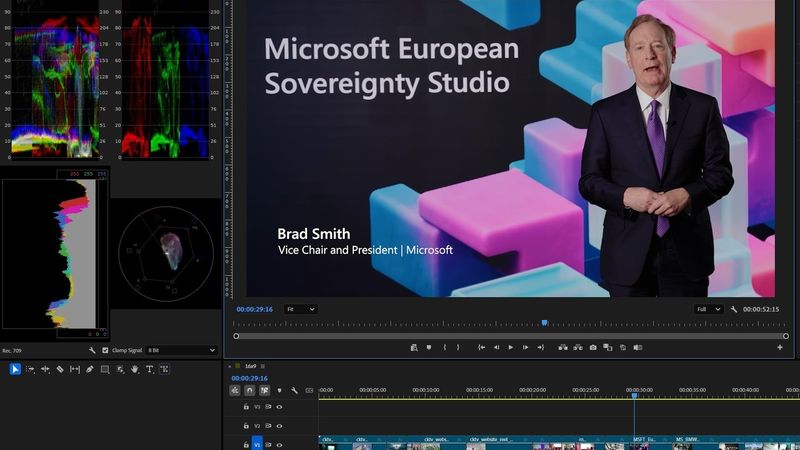Viewport: 800px width, 450px height.
Task: Select the Type tool
Action: pyautogui.click(x=149, y=369)
